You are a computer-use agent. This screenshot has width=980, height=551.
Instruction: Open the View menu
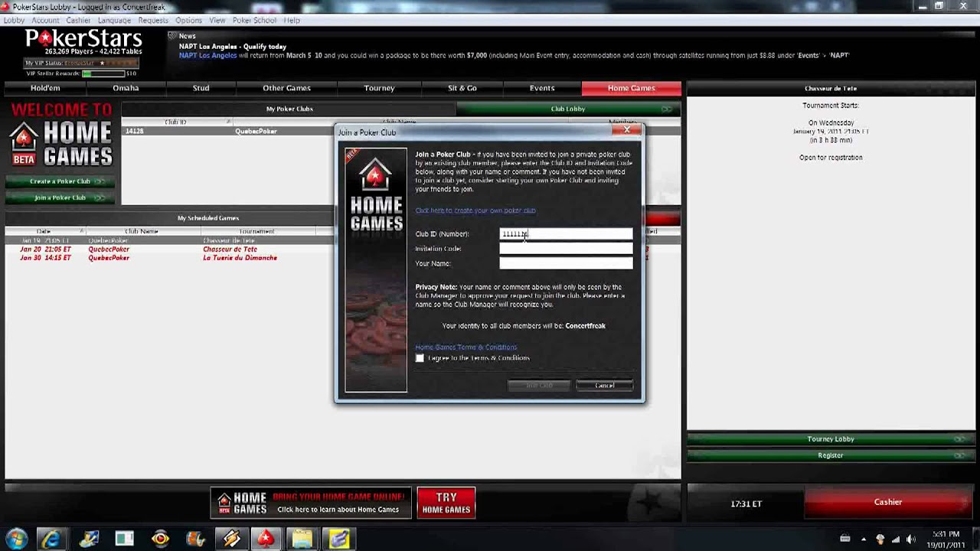[x=217, y=20]
